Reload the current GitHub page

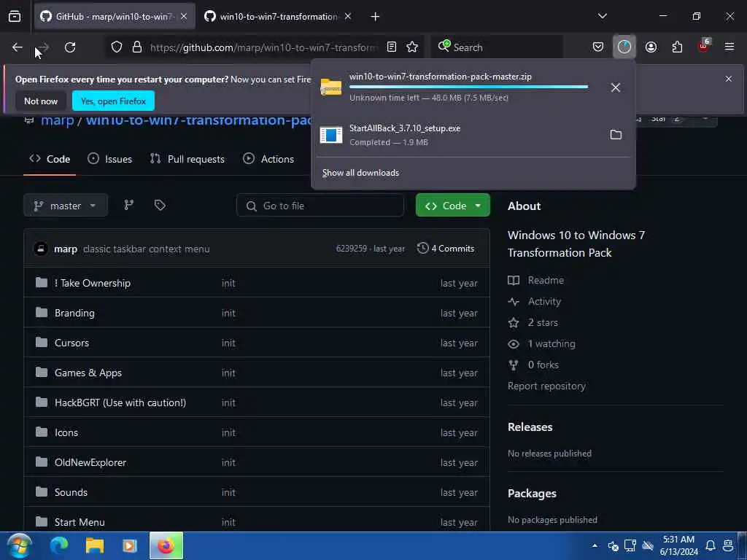click(x=70, y=47)
